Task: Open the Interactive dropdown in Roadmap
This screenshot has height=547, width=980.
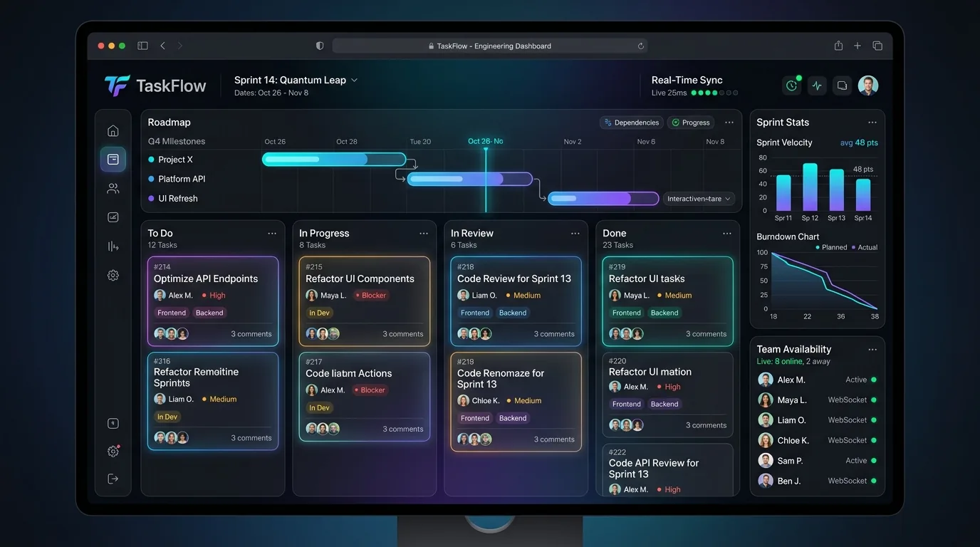Action: point(699,199)
